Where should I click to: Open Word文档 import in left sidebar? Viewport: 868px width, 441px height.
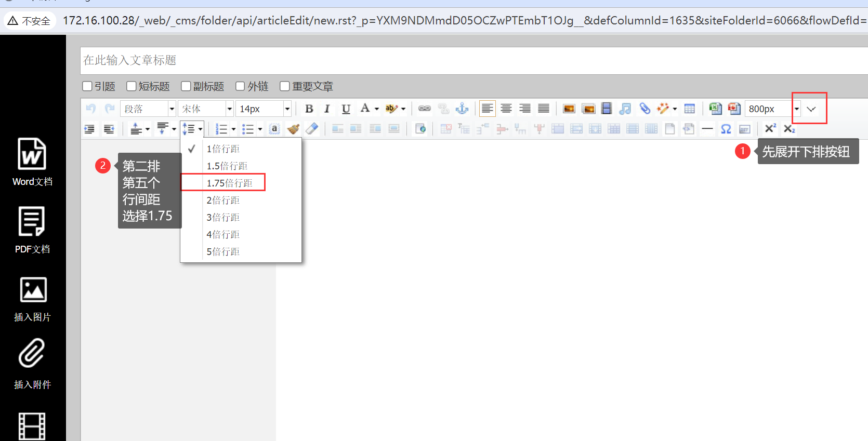[x=32, y=162]
